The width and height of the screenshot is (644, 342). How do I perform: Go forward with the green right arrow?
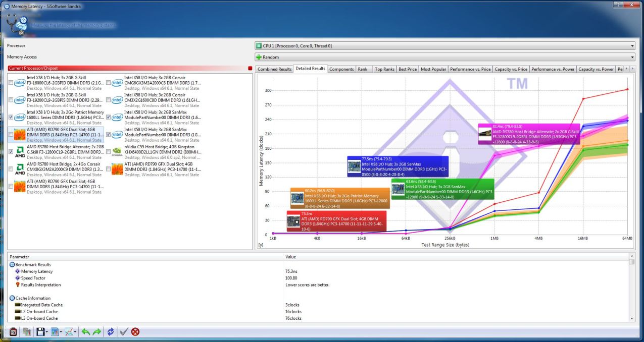point(96,332)
